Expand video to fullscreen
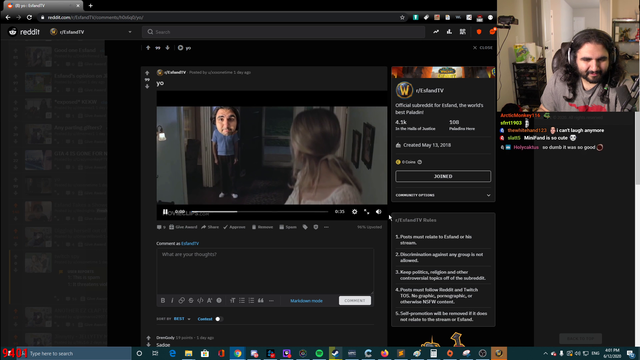The height and width of the screenshot is (360, 640). click(367, 211)
